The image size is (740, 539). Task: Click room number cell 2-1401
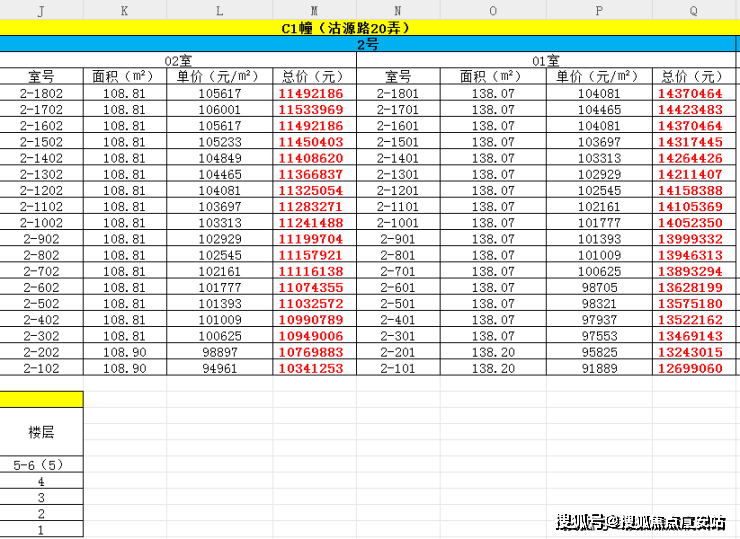point(398,158)
